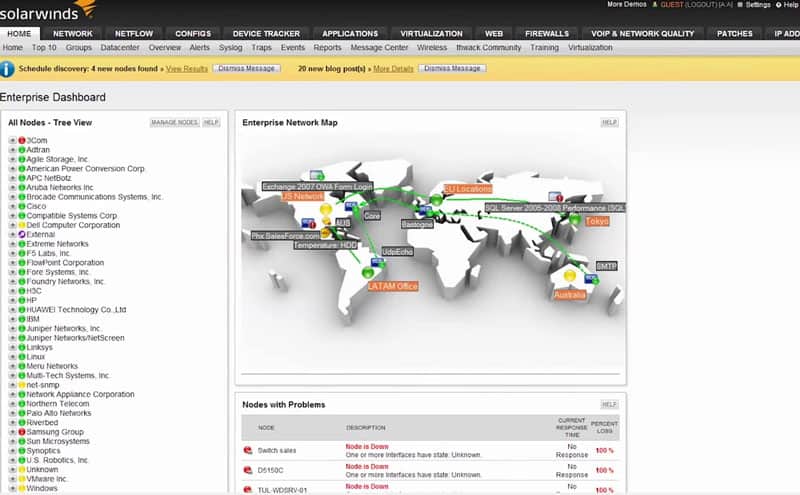
Task: Click the green LATAM Office map node
Action: (367, 273)
